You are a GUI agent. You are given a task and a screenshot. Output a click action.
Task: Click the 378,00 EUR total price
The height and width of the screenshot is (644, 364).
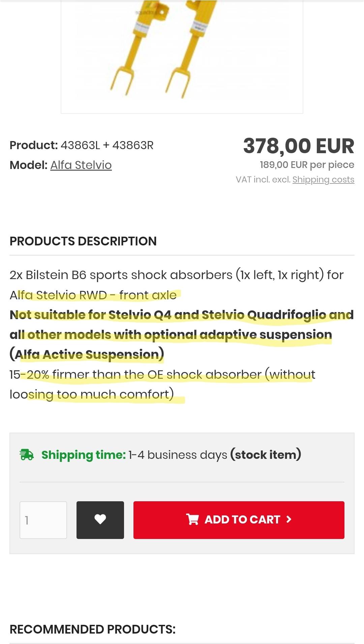(x=299, y=146)
